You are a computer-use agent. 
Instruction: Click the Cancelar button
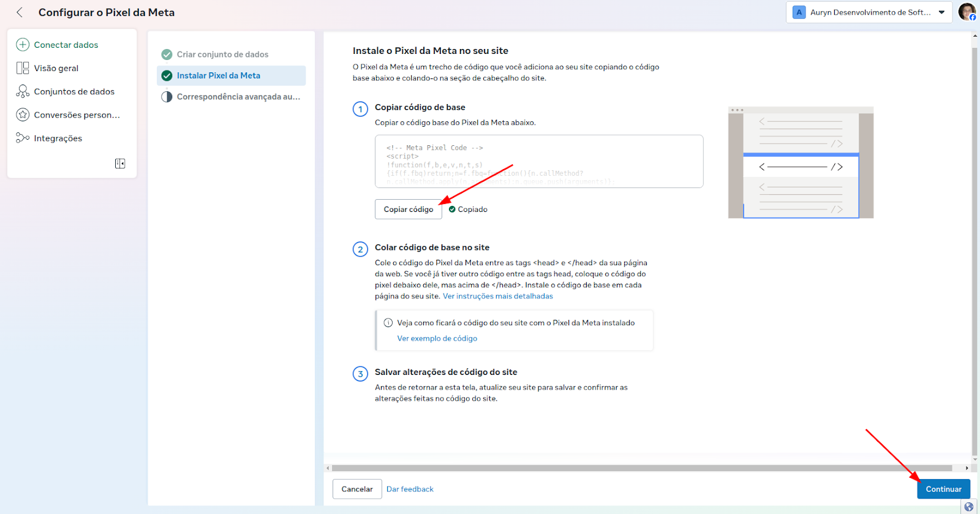(x=357, y=489)
